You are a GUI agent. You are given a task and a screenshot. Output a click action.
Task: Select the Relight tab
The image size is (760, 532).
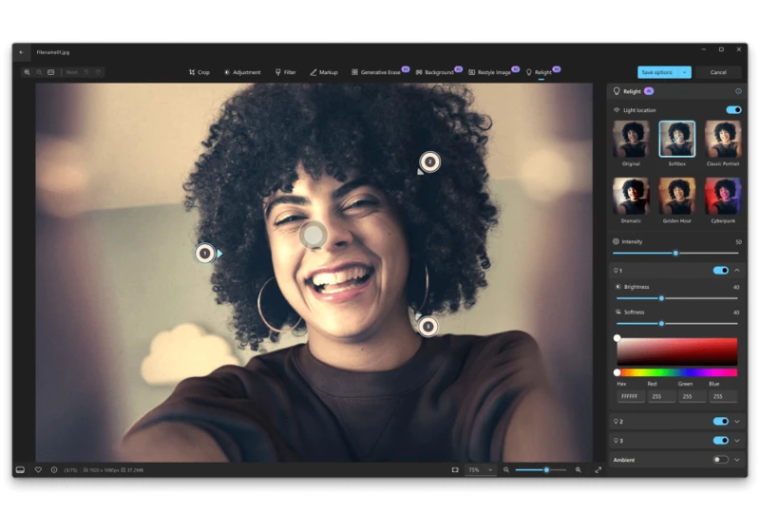point(542,72)
